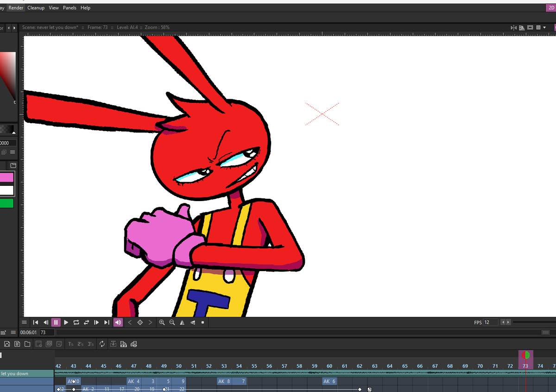
Task: Open the Help menu
Action: pyautogui.click(x=85, y=8)
